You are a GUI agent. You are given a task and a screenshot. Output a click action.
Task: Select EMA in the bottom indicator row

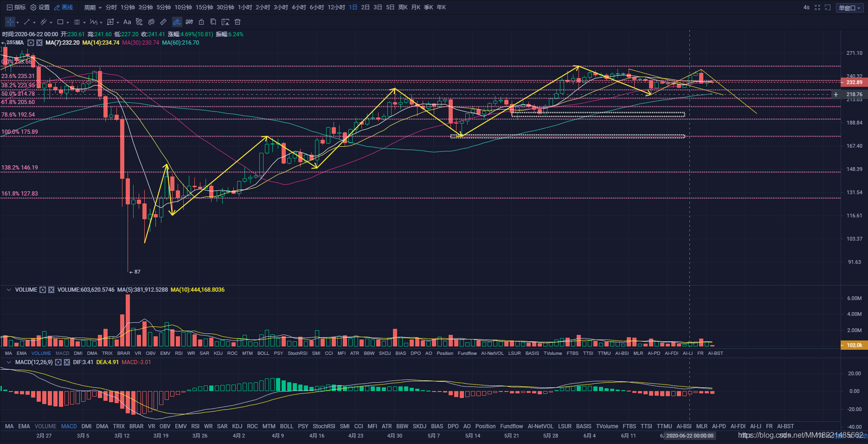24,426
